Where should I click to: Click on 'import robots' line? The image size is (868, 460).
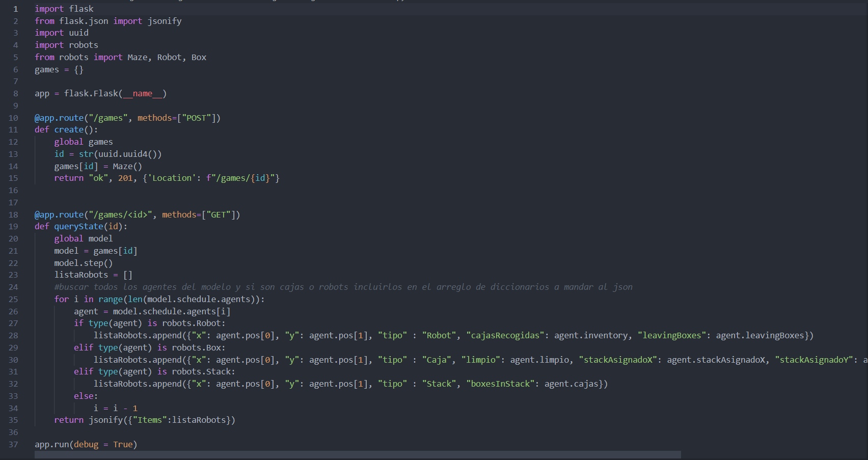pos(67,45)
